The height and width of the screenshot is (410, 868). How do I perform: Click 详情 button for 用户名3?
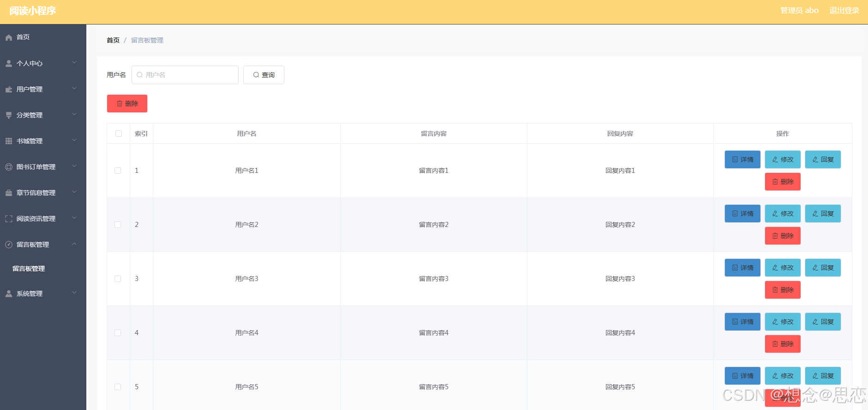pos(742,268)
